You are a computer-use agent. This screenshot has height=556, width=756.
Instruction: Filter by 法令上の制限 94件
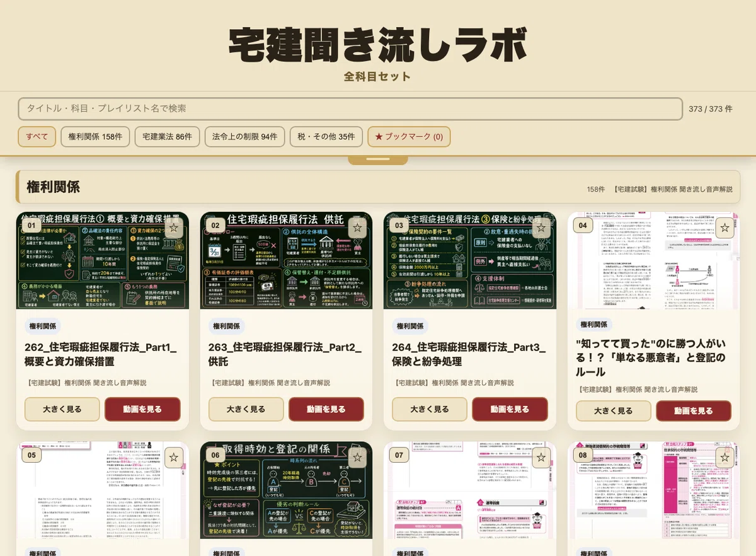[244, 137]
